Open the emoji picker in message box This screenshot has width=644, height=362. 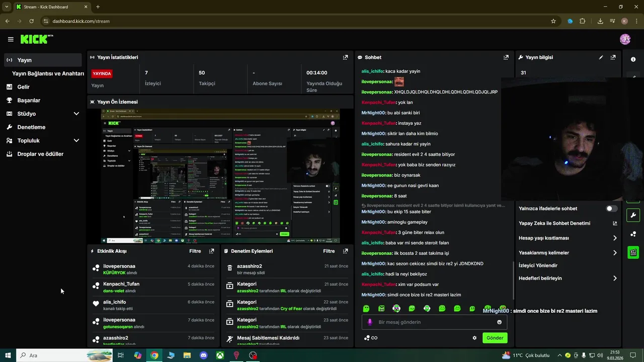500,322
